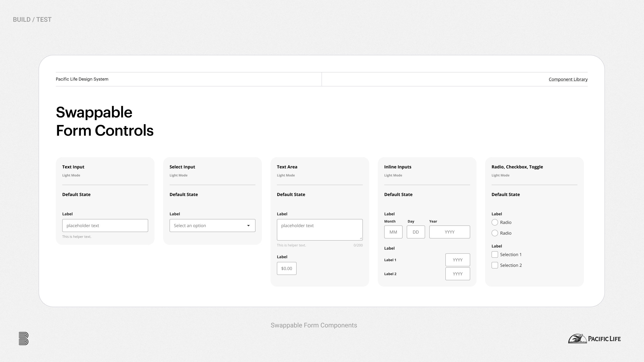This screenshot has height=362, width=644.
Task: Check the Selection 2 checkbox
Action: tap(495, 265)
